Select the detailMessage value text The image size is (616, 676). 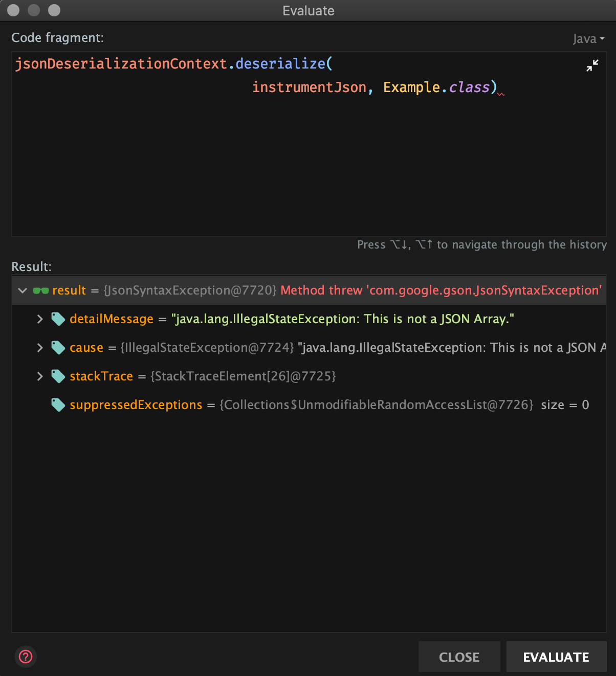point(342,319)
